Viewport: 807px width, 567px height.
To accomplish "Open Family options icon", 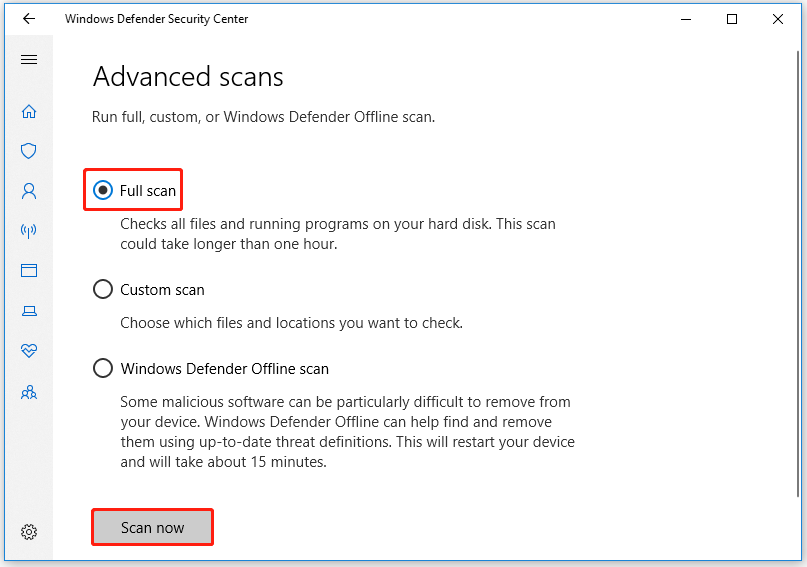I will [29, 393].
